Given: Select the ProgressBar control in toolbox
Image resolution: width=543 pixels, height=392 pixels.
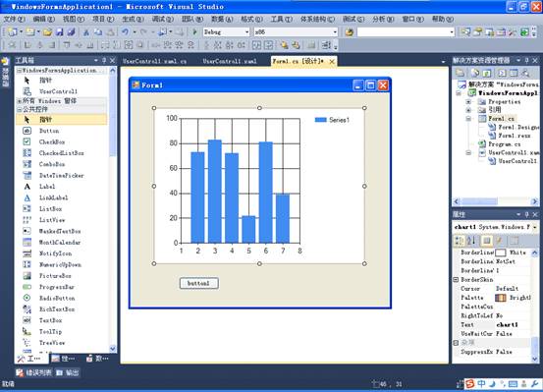Looking at the screenshot, I should 57,287.
